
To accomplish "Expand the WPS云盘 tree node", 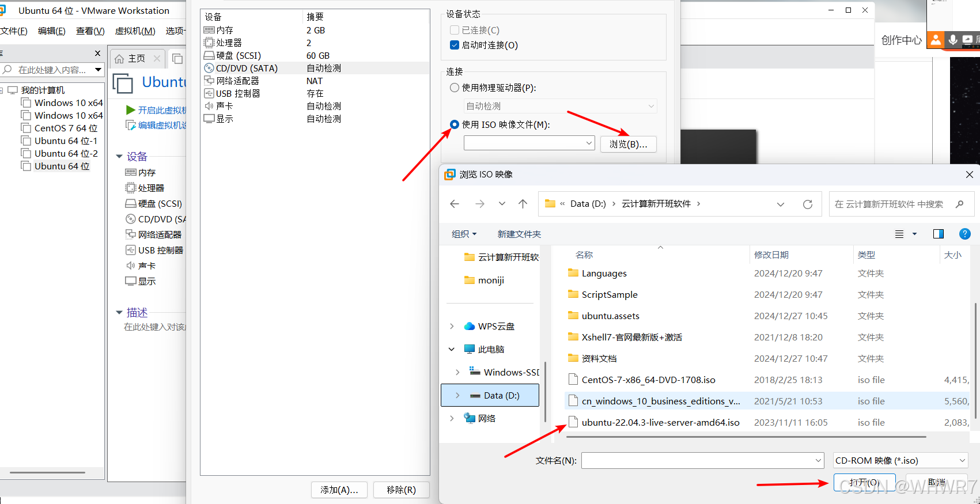I will pos(452,326).
